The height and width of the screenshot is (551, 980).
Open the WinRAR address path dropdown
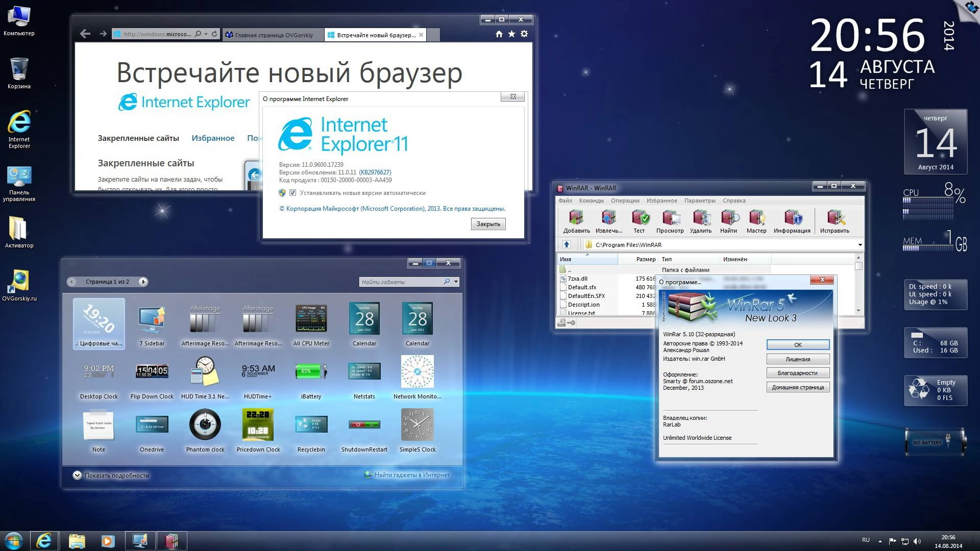pos(860,245)
